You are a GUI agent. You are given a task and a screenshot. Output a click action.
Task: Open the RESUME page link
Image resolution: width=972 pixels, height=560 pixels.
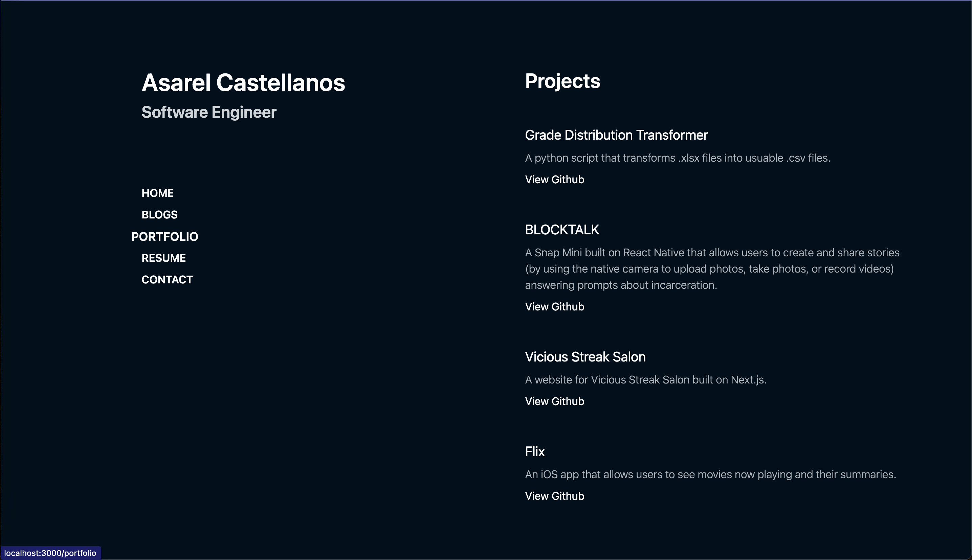pyautogui.click(x=163, y=258)
